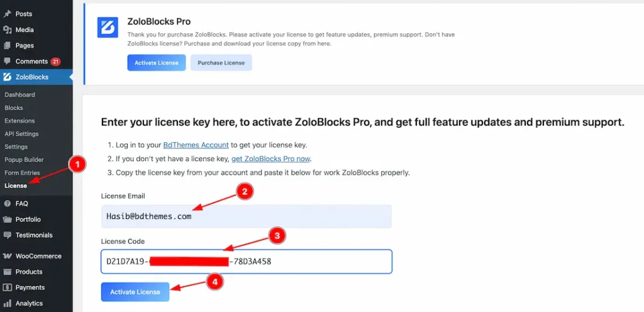This screenshot has height=312, width=644.
Task: Click the Comments speech bubble icon
Action: 8,61
